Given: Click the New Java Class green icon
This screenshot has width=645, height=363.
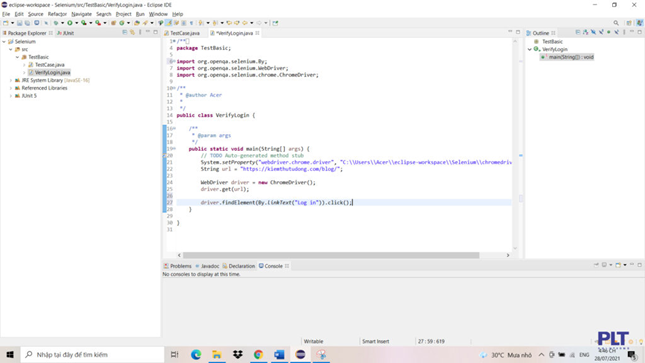Looking at the screenshot, I should click(122, 23).
